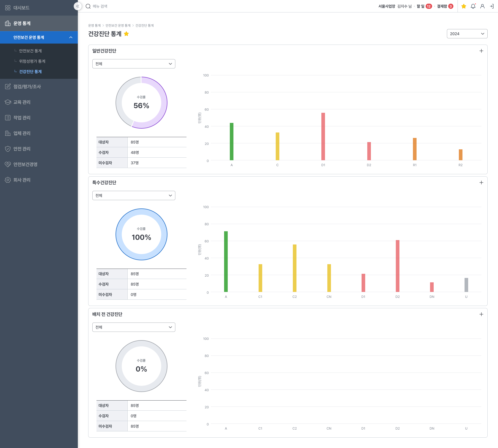Select 위험성평가 통계 submenu item
This screenshot has width=498, height=448.
(x=32, y=61)
